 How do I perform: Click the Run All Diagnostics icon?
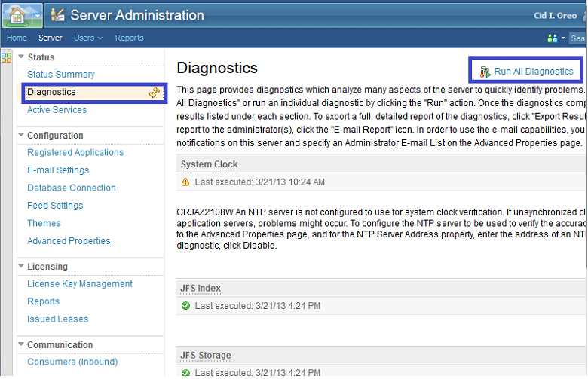(x=485, y=72)
